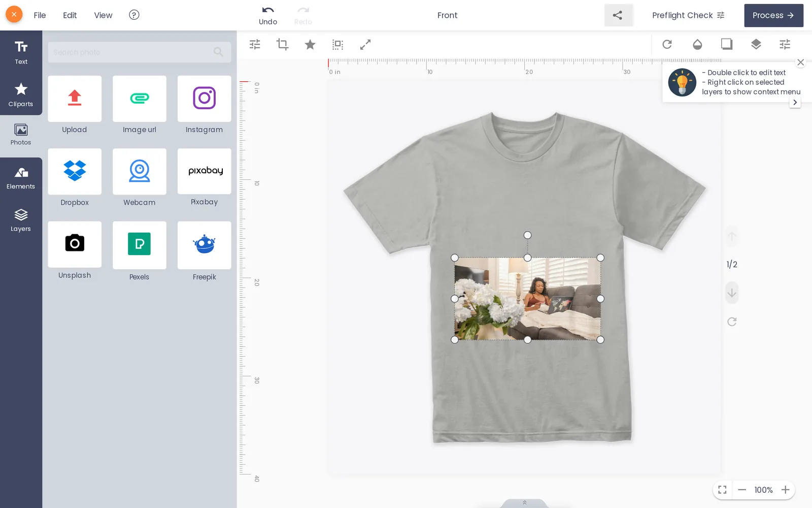Select the photo placed on the shirt
The image size is (812, 508).
coord(527,299)
